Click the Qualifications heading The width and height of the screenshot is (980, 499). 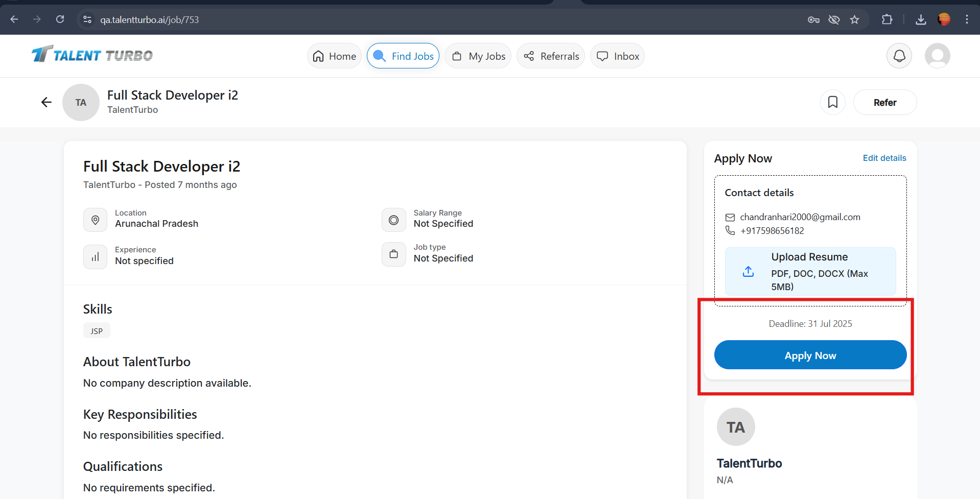pos(123,466)
